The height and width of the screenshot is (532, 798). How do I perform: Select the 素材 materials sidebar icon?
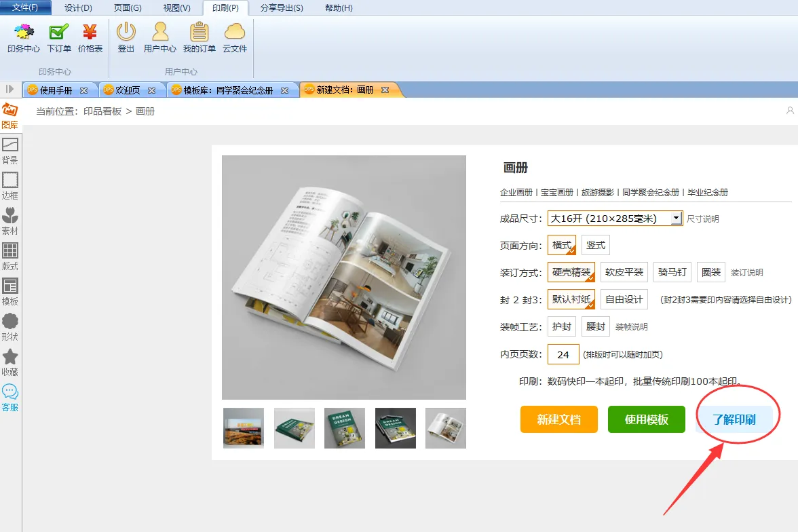pyautogui.click(x=10, y=221)
